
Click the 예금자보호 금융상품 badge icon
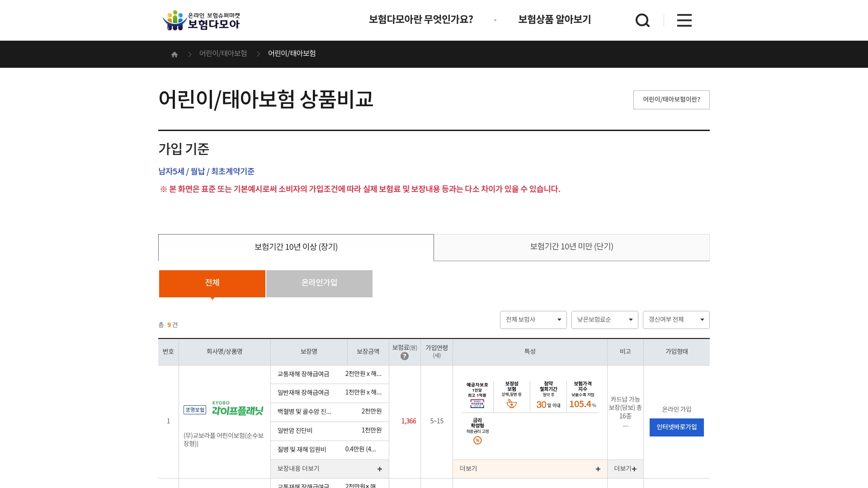click(476, 403)
